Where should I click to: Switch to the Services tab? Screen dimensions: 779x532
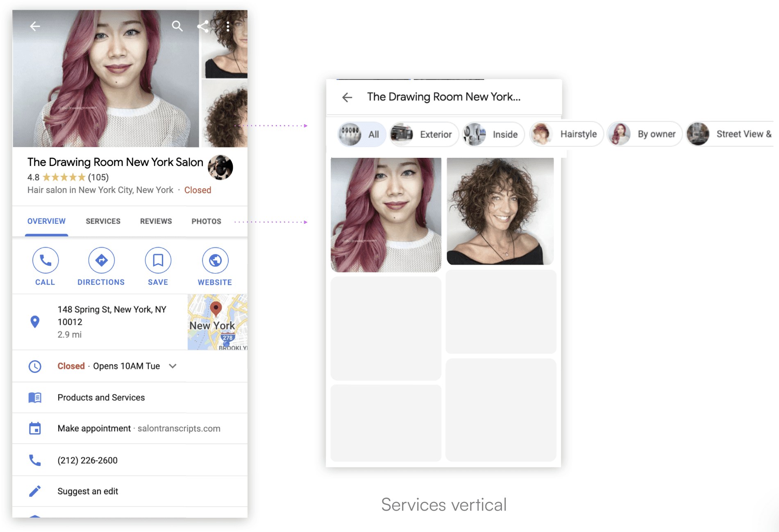point(103,221)
